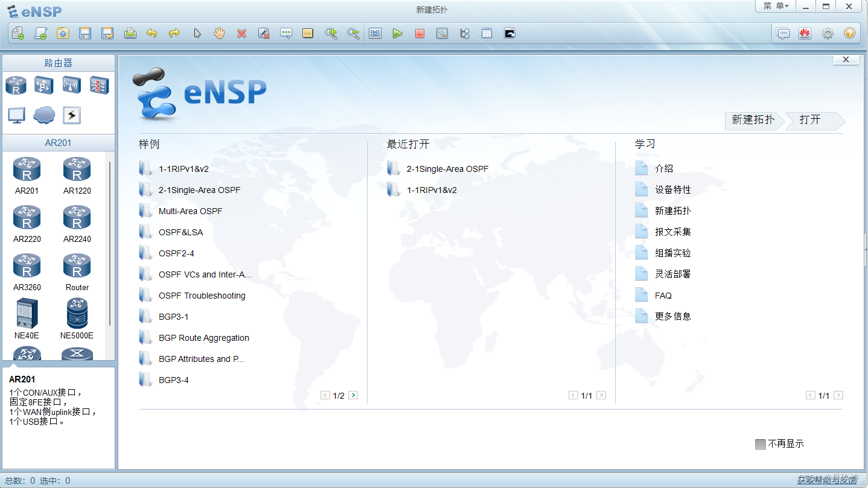The height and width of the screenshot is (488, 868).
Task: Click the 新建拓扑 button on welcome page
Action: coord(753,120)
